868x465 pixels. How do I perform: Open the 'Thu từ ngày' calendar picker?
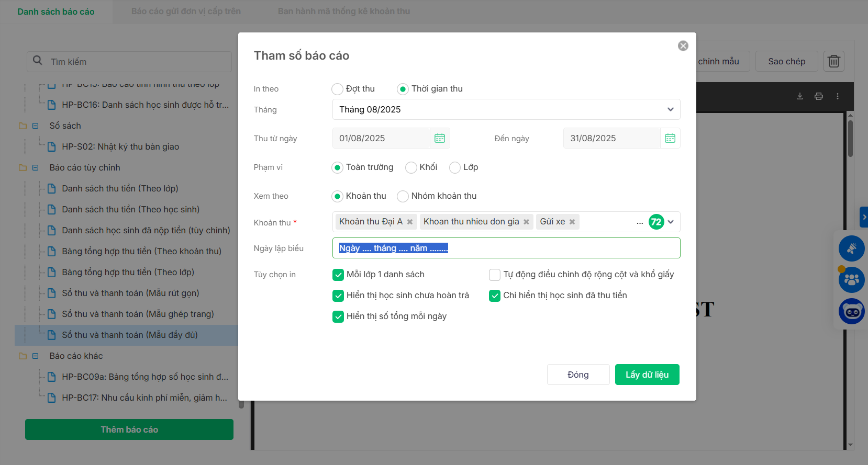pos(439,138)
